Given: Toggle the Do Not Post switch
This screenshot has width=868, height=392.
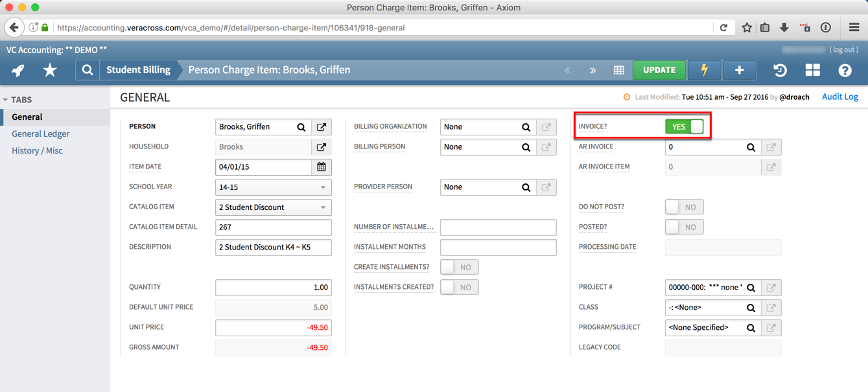Looking at the screenshot, I should [684, 207].
